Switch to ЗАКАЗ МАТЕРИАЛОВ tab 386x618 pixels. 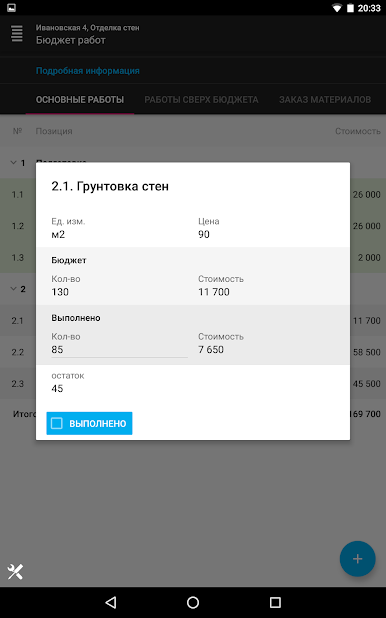coord(325,99)
